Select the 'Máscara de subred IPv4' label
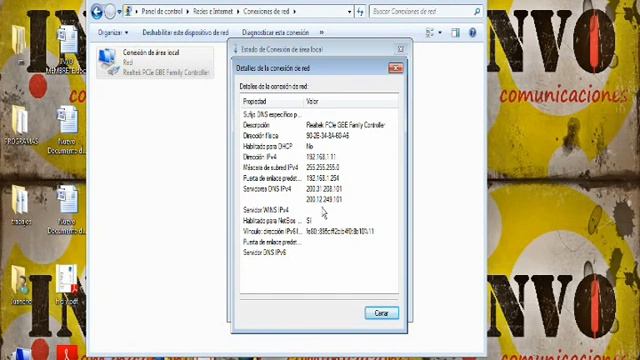Image resolution: width=640 pixels, height=360 pixels. (271, 168)
